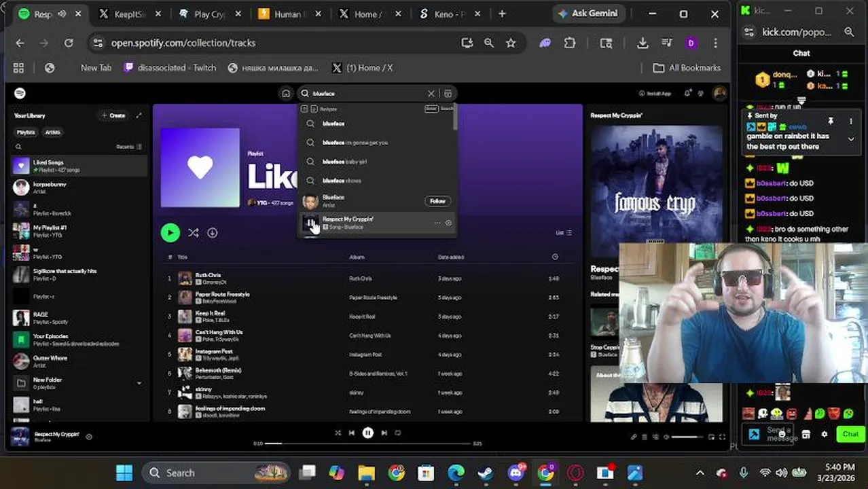Viewport: 868px width, 489px height.
Task: Add now-playing song to Liked Songs
Action: click(x=89, y=437)
